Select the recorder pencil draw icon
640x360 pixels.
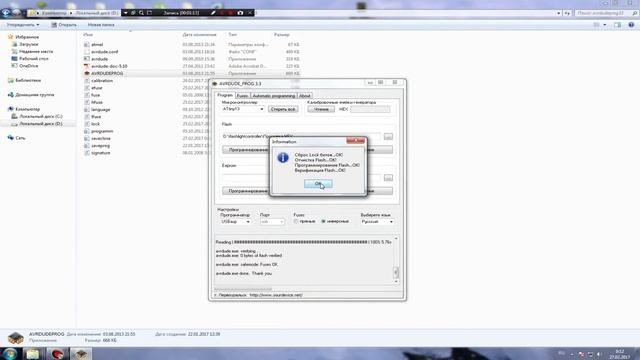coord(213,13)
